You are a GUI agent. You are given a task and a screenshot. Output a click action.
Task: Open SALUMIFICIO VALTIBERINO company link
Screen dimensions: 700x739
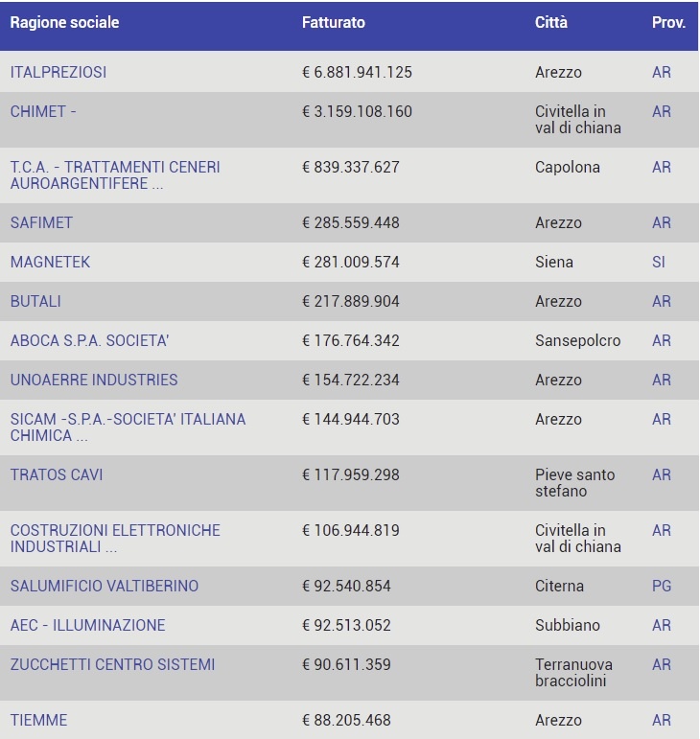pos(105,586)
